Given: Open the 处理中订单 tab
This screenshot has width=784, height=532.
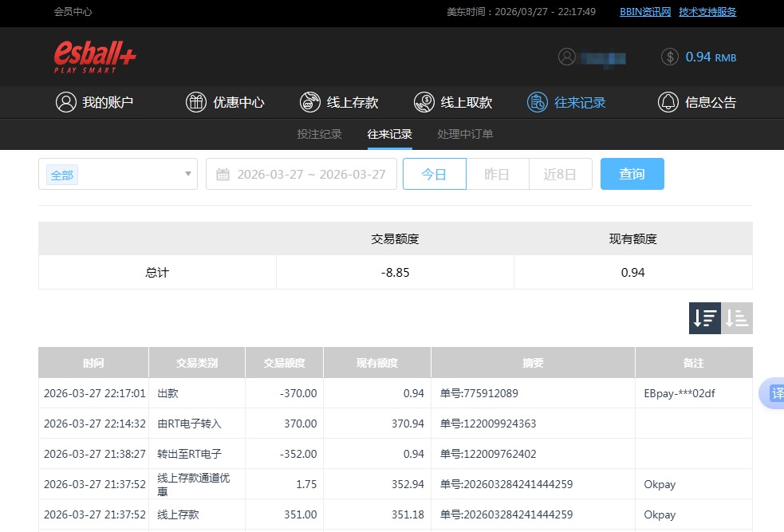Looking at the screenshot, I should 465,134.
